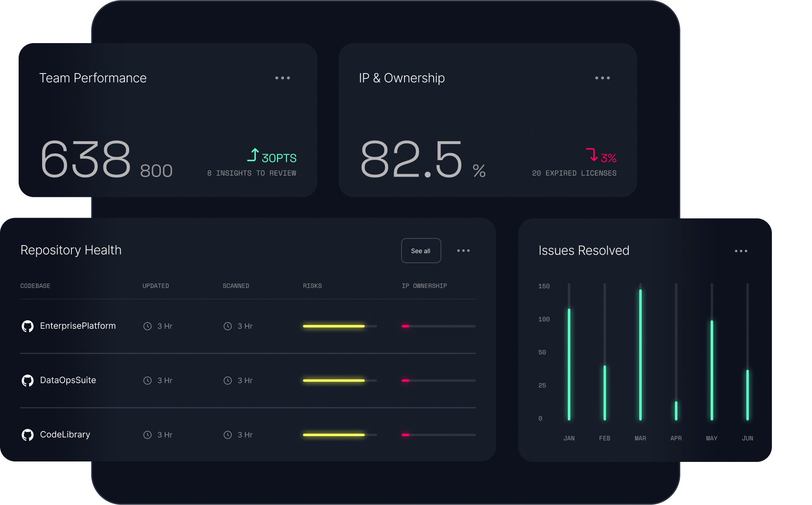Click EnterprisePlatform IP ownership bar
812x505 pixels.
pyautogui.click(x=439, y=326)
